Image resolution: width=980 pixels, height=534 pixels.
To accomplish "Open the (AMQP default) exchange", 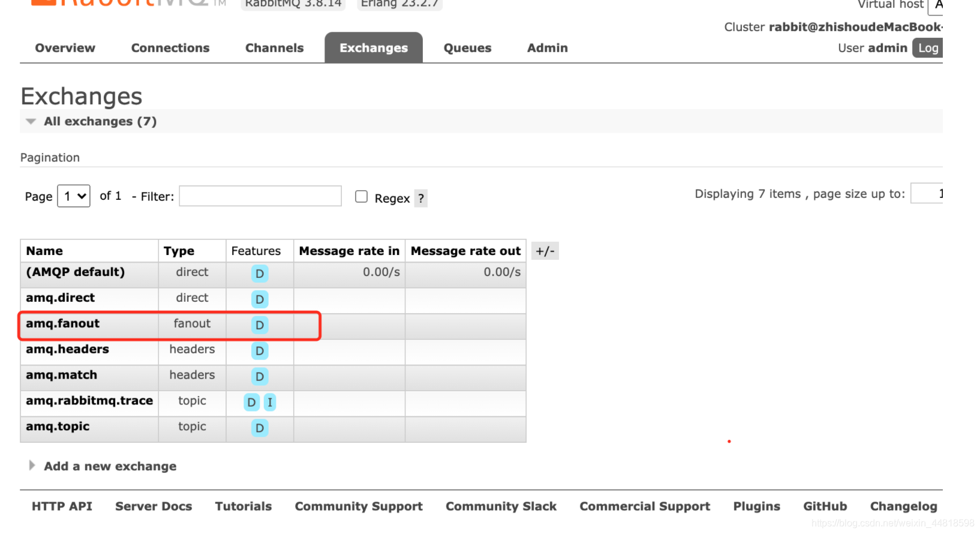I will click(x=76, y=272).
